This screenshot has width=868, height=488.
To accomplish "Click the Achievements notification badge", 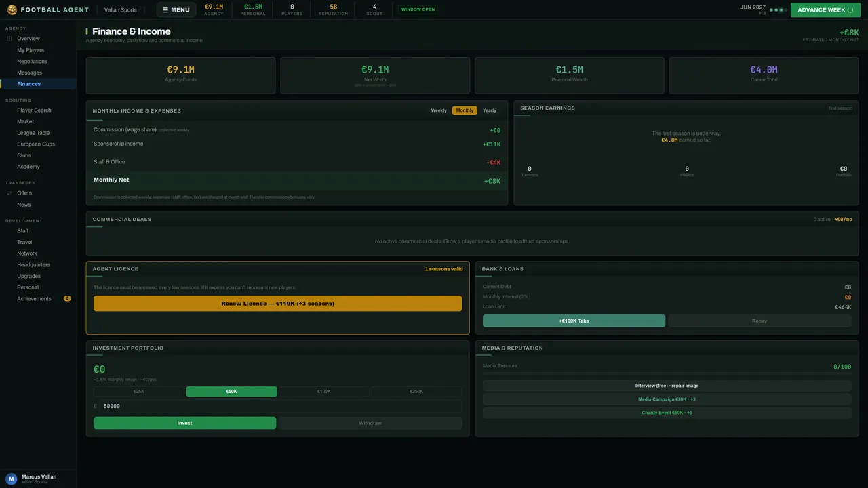I will (67, 298).
